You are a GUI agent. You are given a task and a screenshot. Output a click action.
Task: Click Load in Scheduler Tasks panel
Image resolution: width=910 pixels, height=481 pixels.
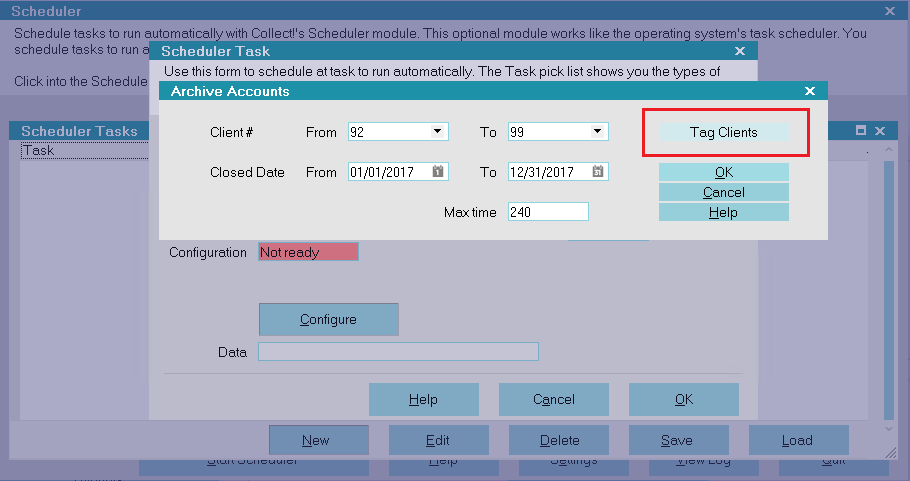pyautogui.click(x=799, y=440)
